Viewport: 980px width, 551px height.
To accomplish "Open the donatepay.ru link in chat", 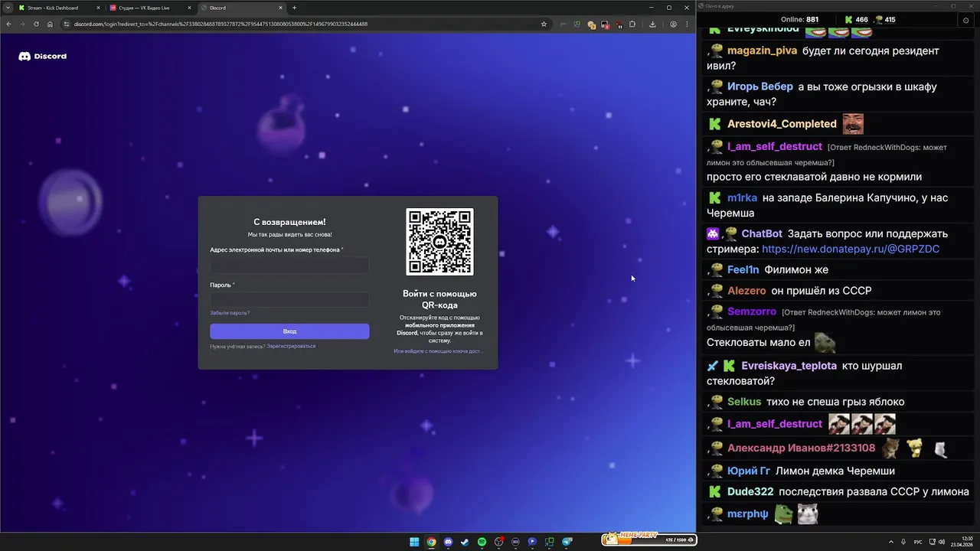I will (x=851, y=249).
